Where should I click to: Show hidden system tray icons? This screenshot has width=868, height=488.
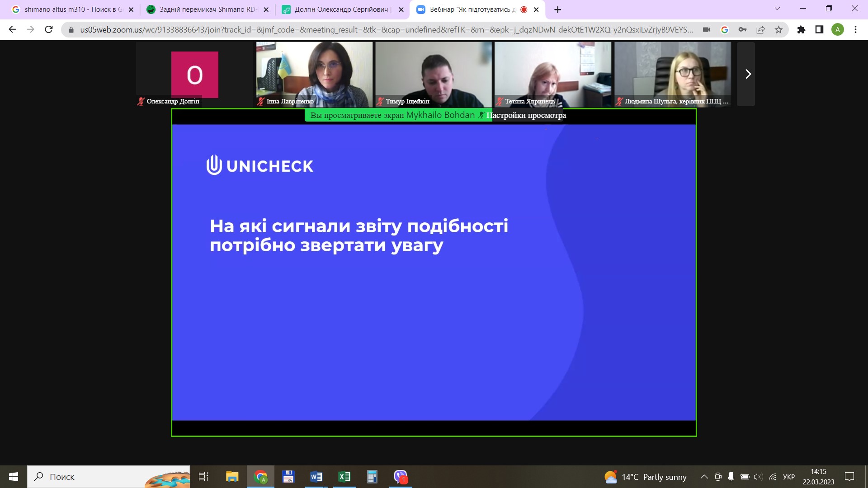pos(704,477)
